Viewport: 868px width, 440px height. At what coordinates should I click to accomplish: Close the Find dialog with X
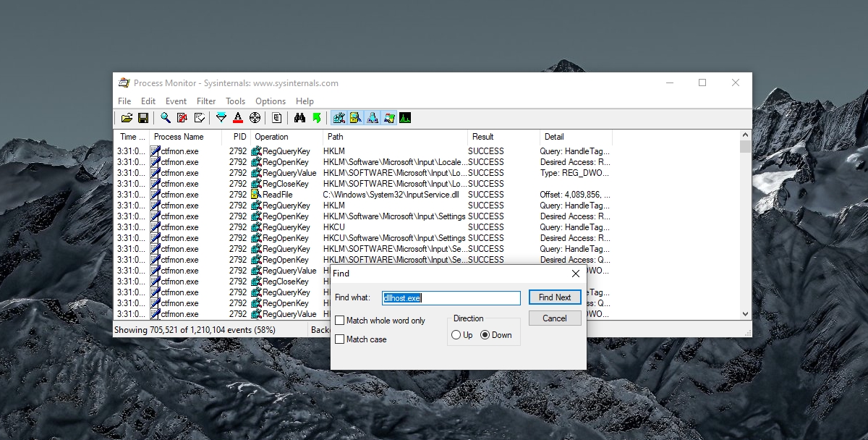coord(576,274)
